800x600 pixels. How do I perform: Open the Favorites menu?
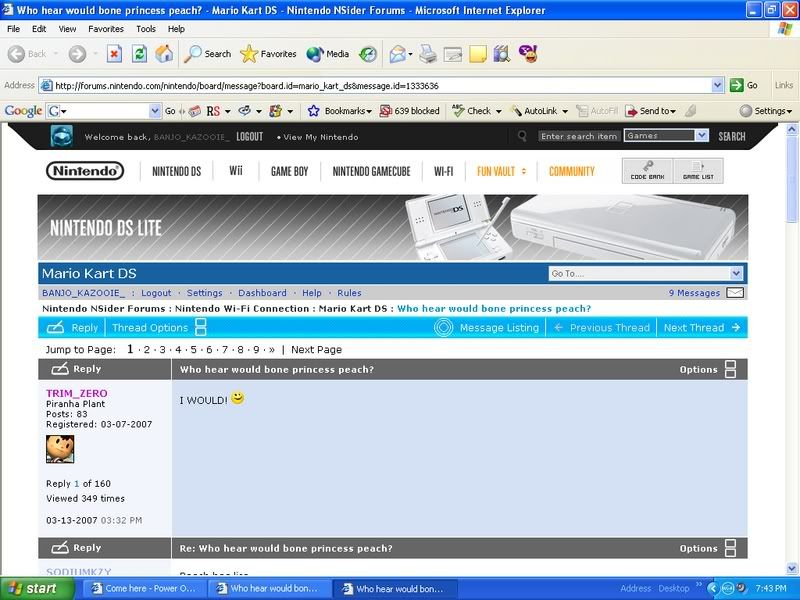point(106,29)
